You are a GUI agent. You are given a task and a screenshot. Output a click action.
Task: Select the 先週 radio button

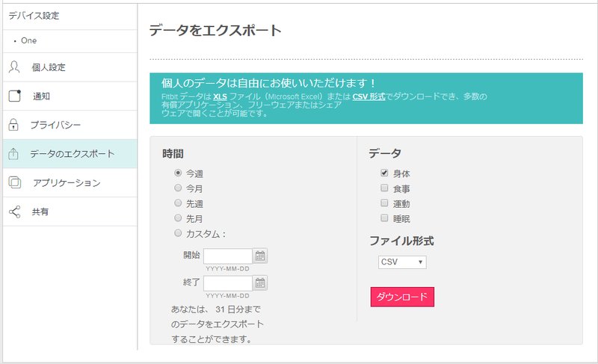(178, 203)
